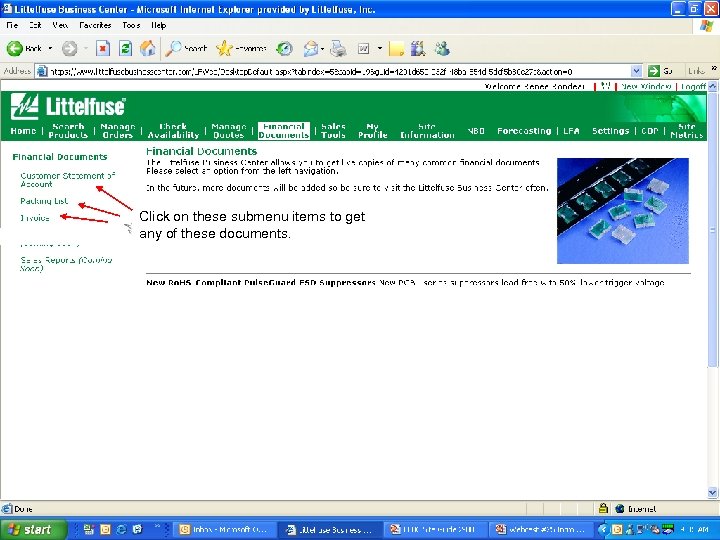Open the Forecasting tab
The image size is (720, 540).
coord(524,131)
